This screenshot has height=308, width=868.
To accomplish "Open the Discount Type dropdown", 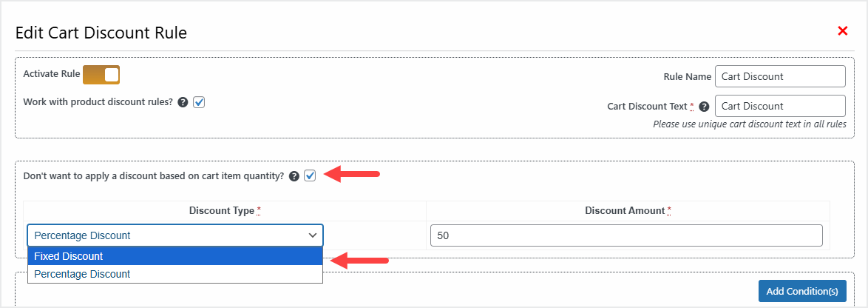I will (175, 235).
